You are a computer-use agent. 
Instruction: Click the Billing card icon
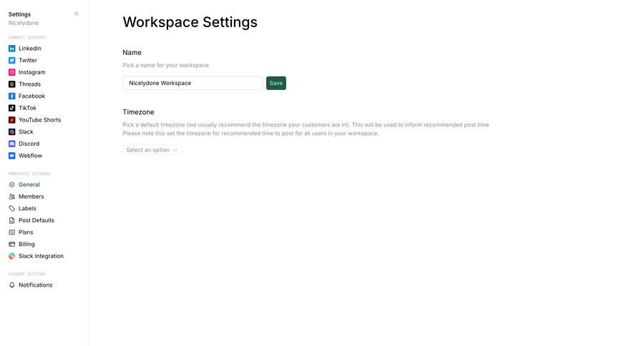click(12, 244)
